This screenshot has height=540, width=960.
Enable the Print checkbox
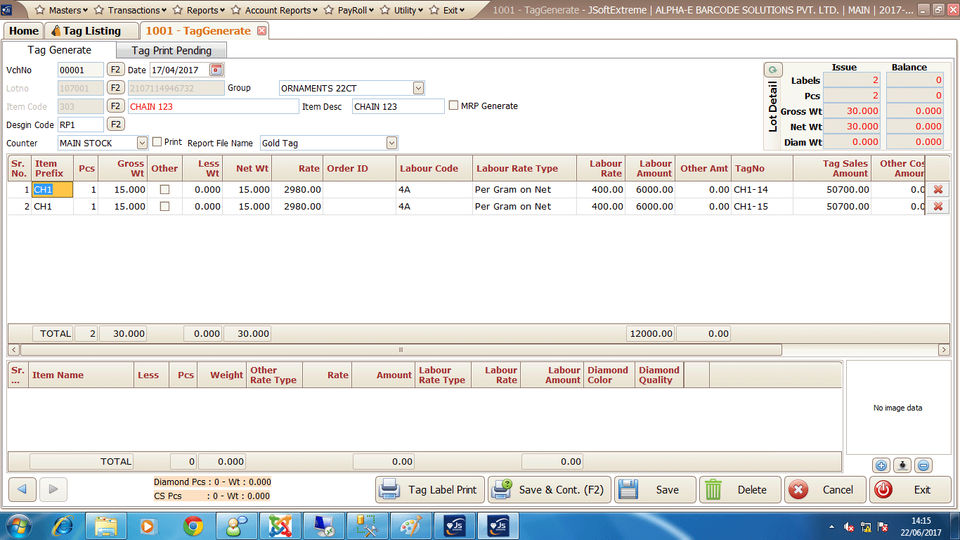(x=157, y=141)
